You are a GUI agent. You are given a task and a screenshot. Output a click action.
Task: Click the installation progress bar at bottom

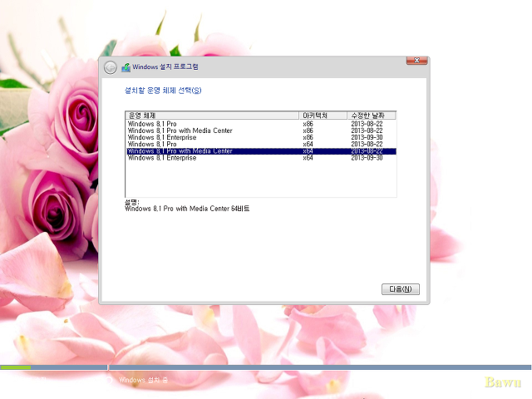tap(266, 367)
